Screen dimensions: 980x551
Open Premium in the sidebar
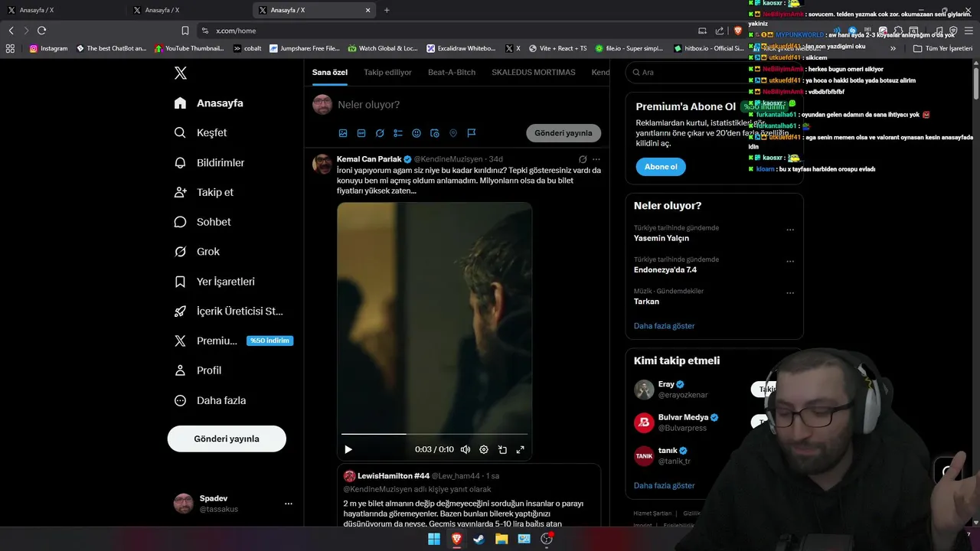[x=233, y=341]
